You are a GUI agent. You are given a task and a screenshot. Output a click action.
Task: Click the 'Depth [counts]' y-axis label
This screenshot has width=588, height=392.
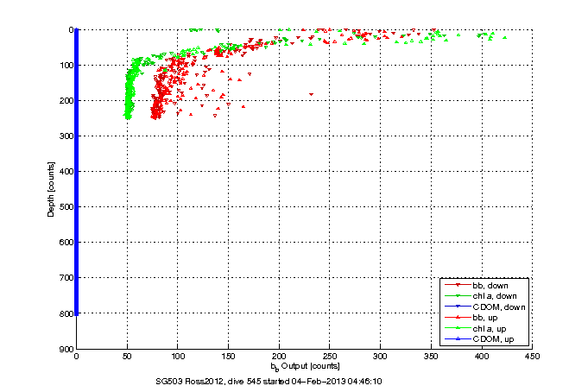51,189
